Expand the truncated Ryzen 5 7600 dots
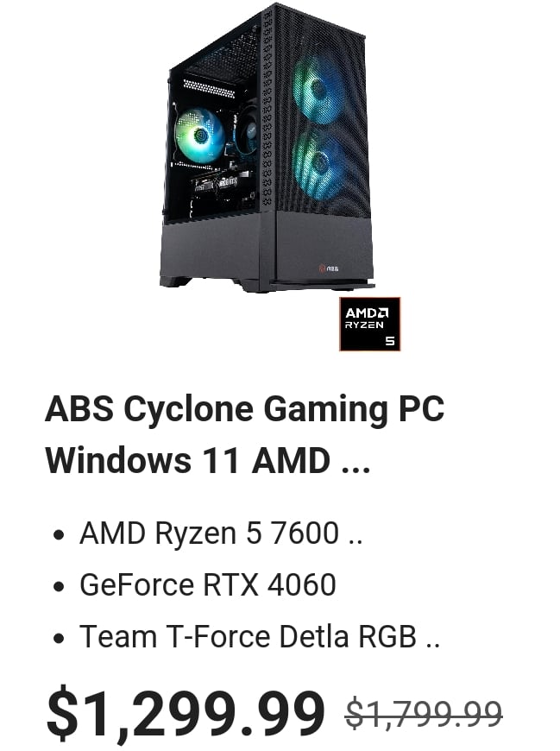Screen dimensions: 560x751 (356, 542)
